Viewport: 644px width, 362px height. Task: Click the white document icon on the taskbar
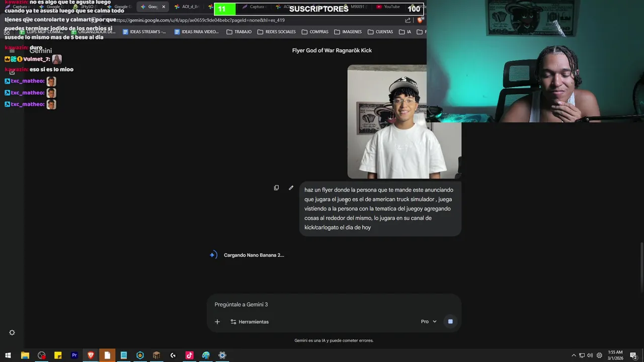[x=107, y=355]
